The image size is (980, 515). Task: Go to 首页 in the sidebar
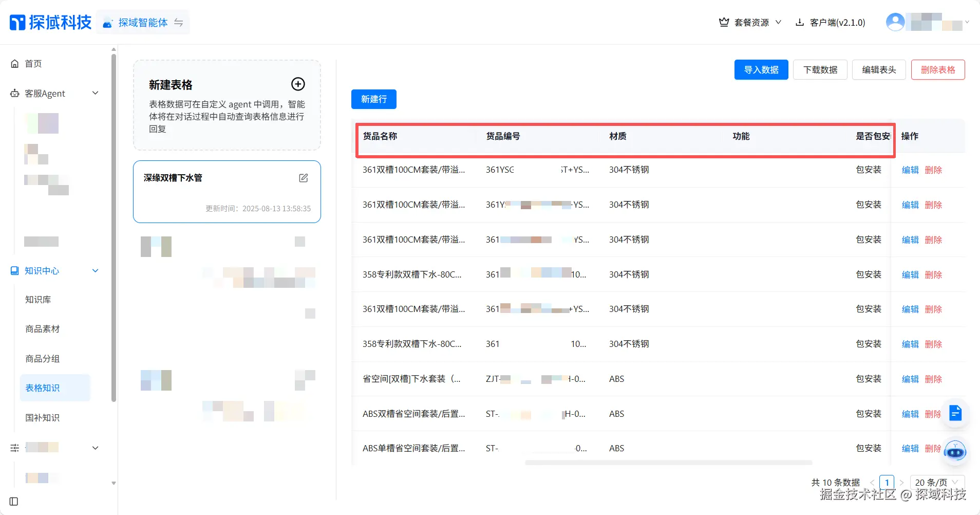coord(33,64)
